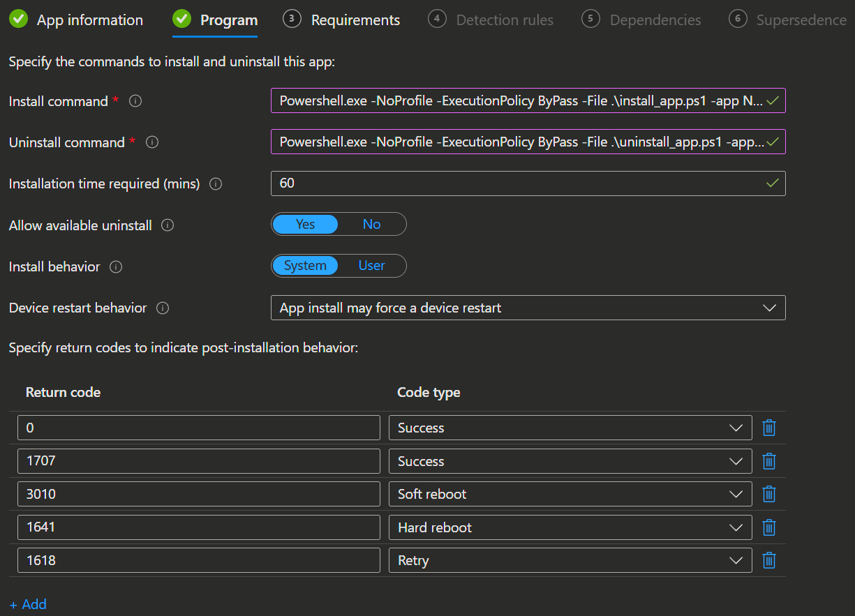Choose System install behavior

click(x=305, y=266)
